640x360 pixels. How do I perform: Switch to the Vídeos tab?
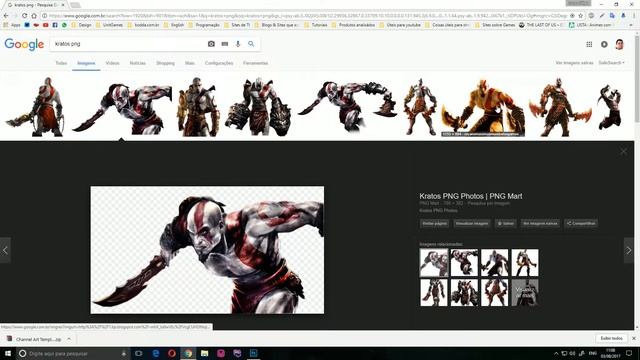click(112, 63)
